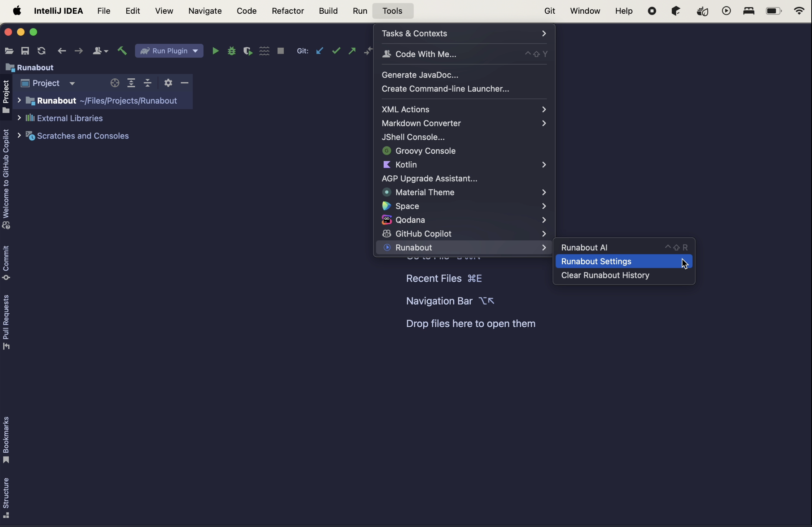Open the Pull Requests side tool window
Screen dimensions: 812x527
point(6,322)
